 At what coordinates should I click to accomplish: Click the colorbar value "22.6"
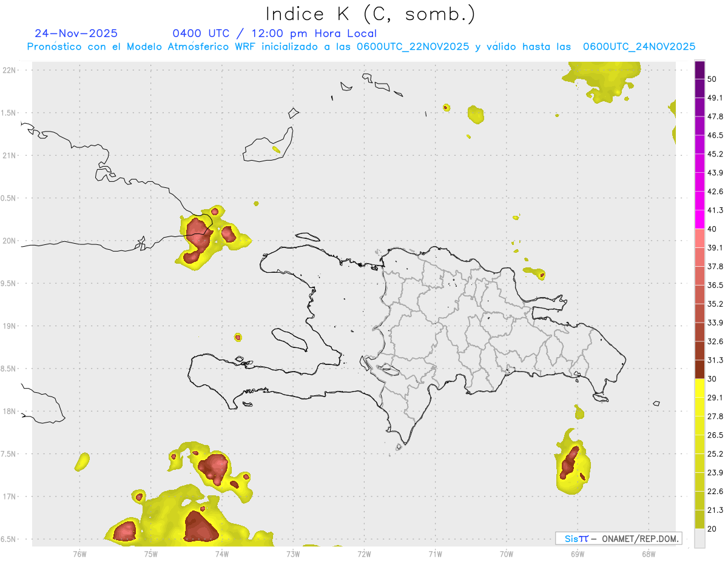[x=715, y=491]
